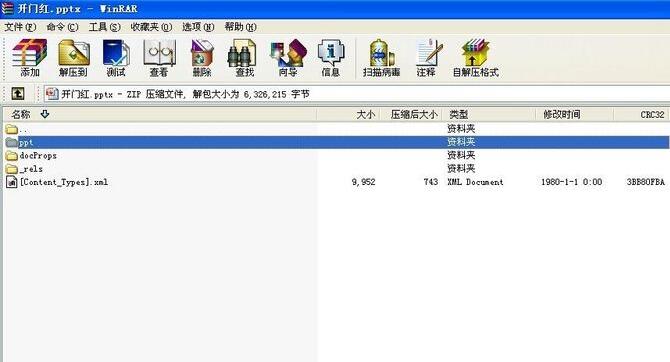Screen dimensions: 670x362
Task: Sort by Size (大小) column header
Action: click(x=349, y=115)
